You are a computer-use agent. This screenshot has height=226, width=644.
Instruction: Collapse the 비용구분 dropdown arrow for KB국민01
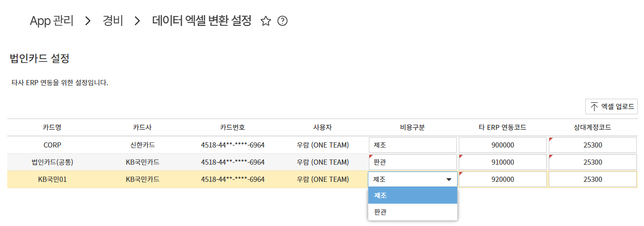448,180
